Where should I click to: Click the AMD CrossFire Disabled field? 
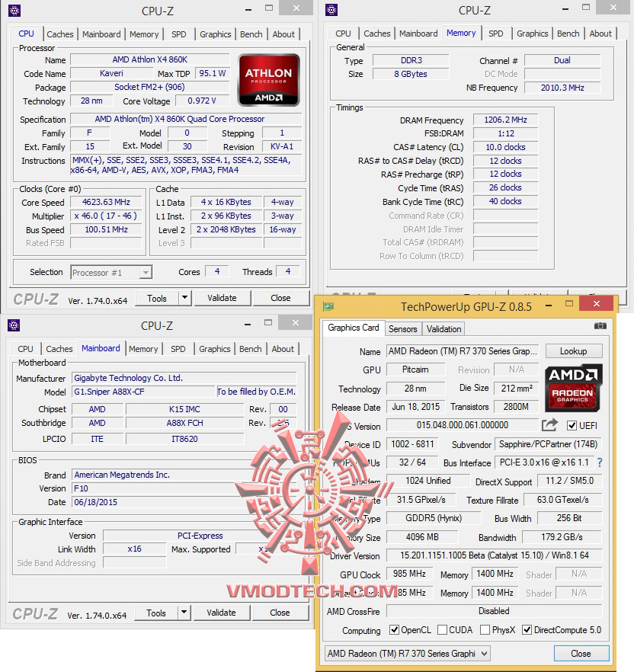coord(495,611)
